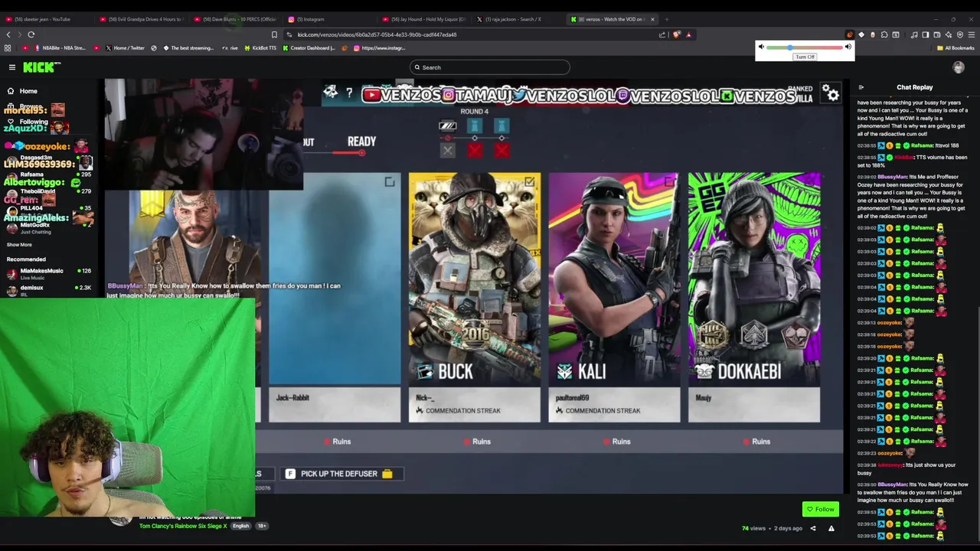Viewport: 980px width, 551px height.
Task: Click in the Kick Search field
Action: (490, 67)
